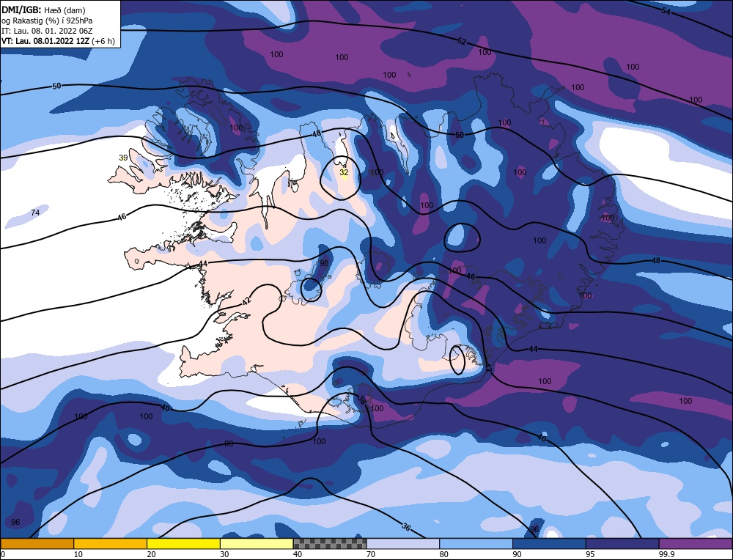
Task: Click the dark blue 90–95 legend swatch
Action: 549,544
